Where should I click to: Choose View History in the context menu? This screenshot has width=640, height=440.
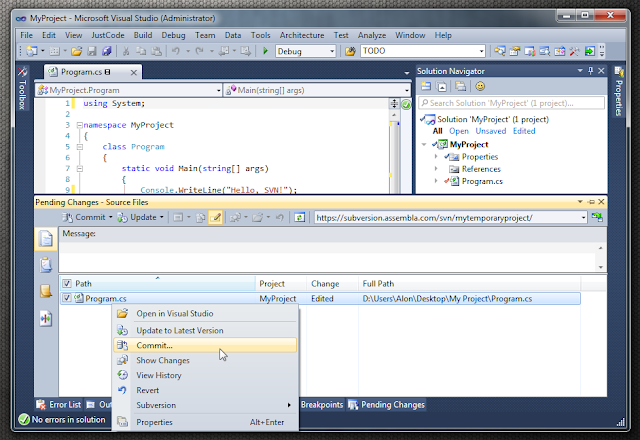pos(205,375)
